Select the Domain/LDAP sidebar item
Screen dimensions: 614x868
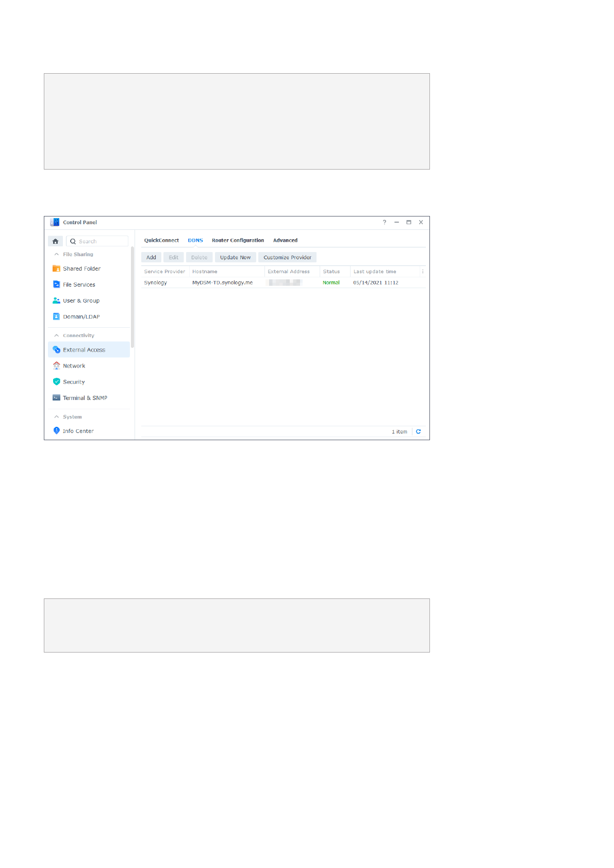[81, 316]
